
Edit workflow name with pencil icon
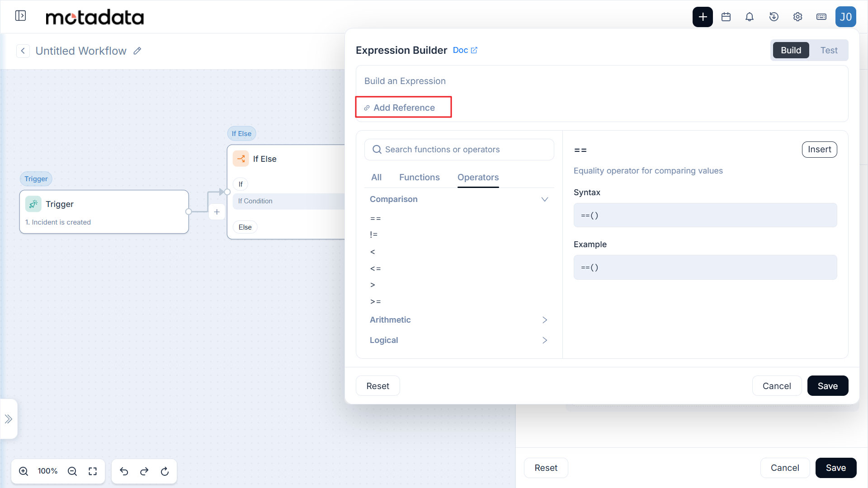(137, 51)
